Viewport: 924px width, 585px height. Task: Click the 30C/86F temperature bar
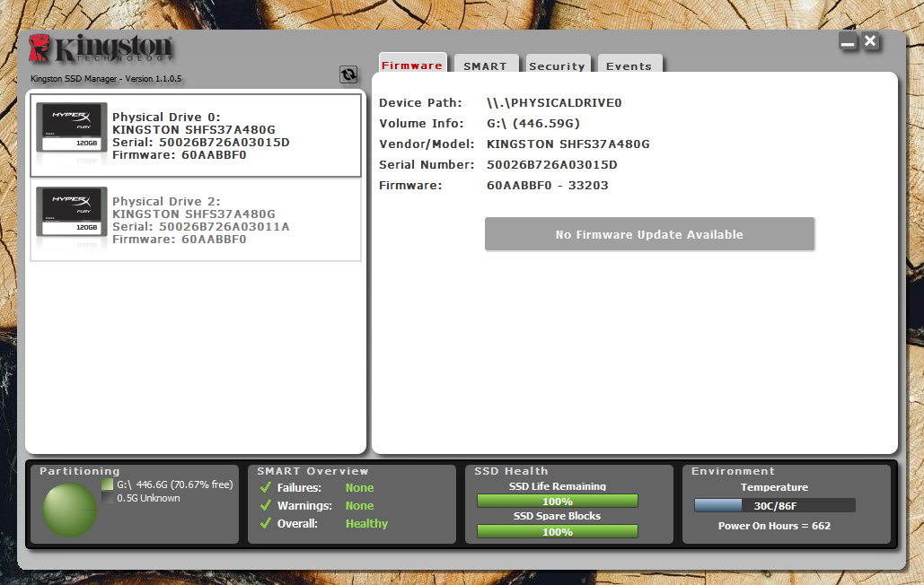click(774, 505)
